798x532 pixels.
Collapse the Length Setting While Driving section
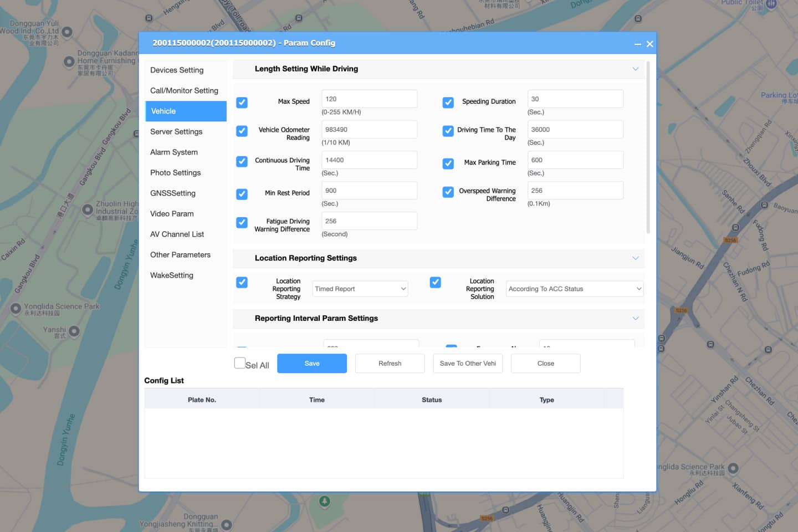pos(635,69)
